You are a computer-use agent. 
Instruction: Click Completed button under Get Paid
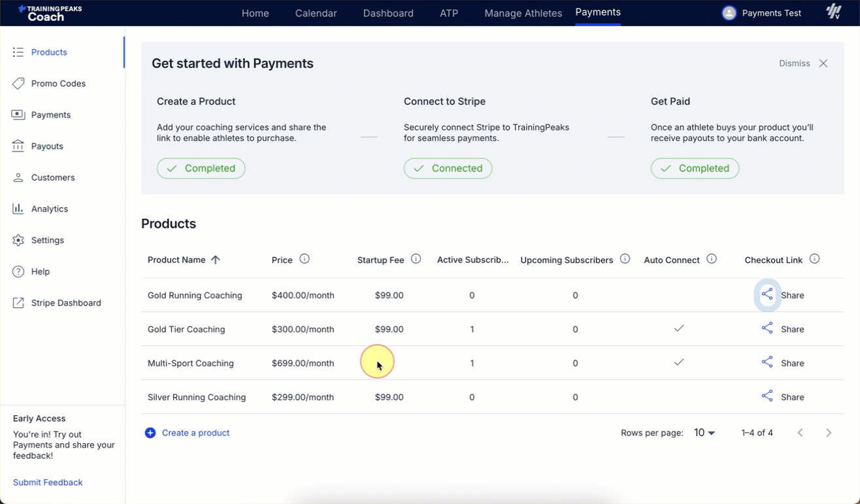click(x=695, y=168)
